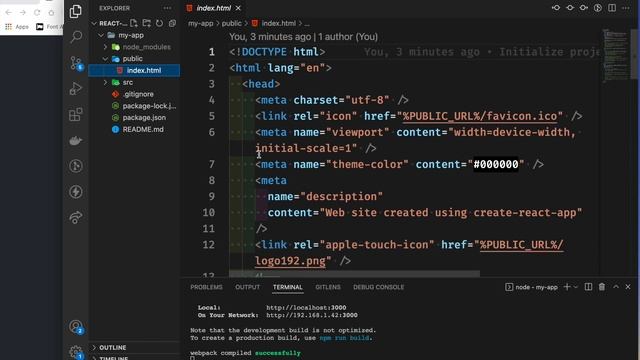Open the Explorer view in activity bar

point(76,11)
